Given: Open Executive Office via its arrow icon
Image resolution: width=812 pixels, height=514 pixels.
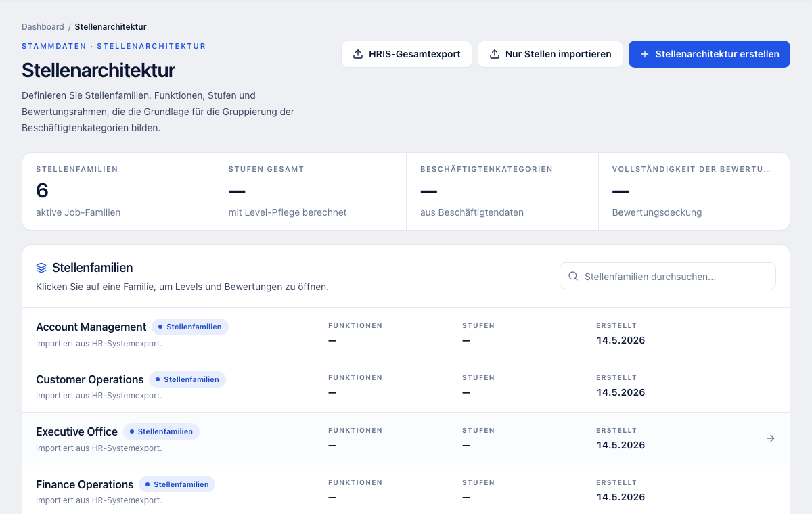Looking at the screenshot, I should [x=770, y=438].
